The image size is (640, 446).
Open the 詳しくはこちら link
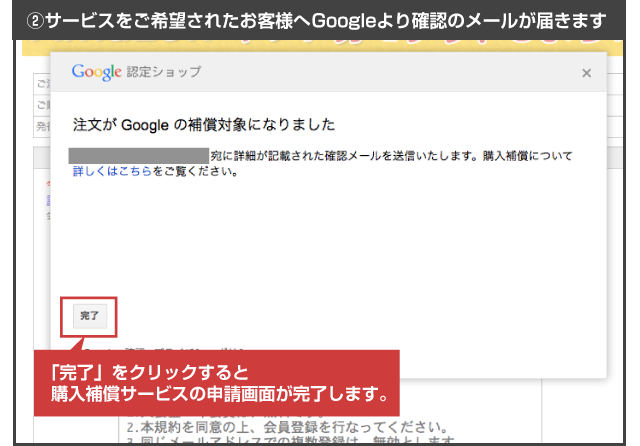pyautogui.click(x=112, y=171)
